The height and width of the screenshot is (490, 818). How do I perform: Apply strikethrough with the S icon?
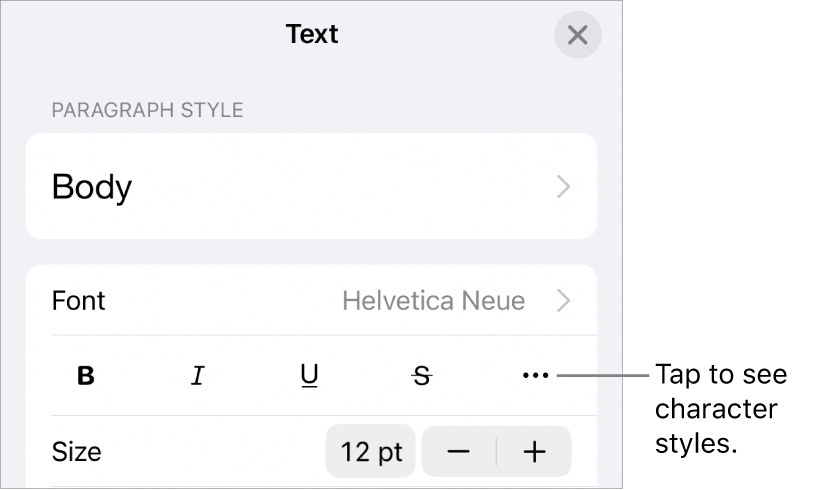422,376
